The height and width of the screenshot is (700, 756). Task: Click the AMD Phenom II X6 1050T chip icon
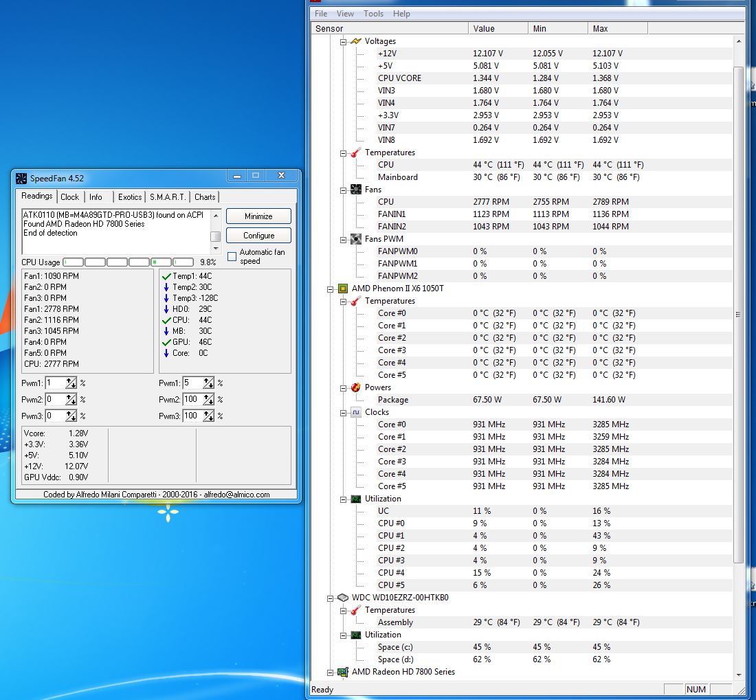point(343,289)
